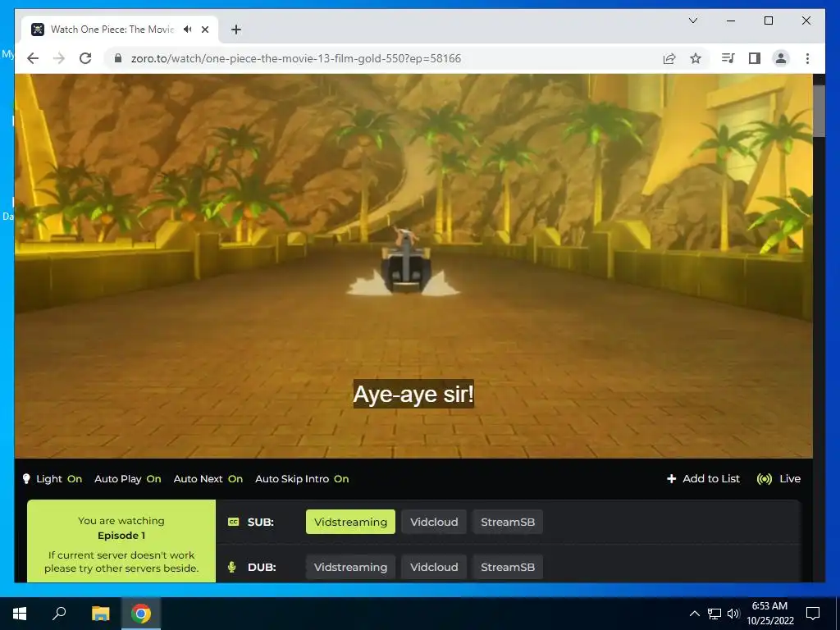Share this page from address bar
The image size is (840, 630).
pos(669,58)
